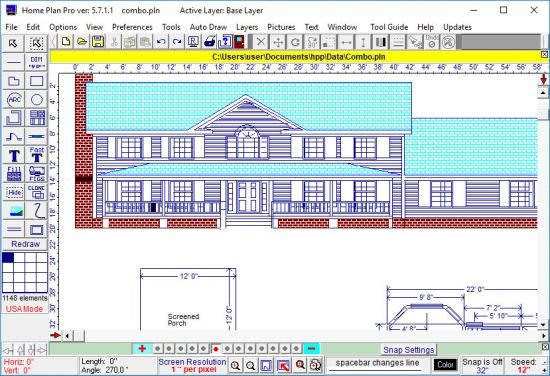The image size is (550, 376).
Task: Click the Hide tool button
Action: pos(14,192)
